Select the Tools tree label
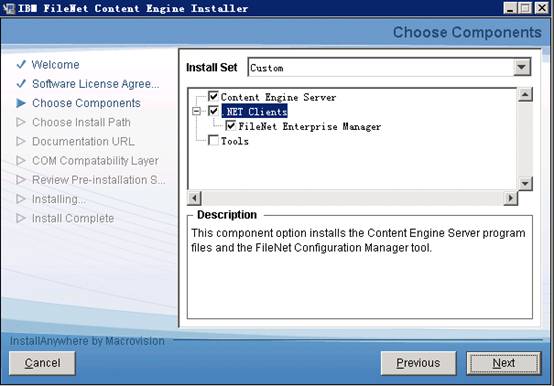554x386 pixels. (235, 141)
